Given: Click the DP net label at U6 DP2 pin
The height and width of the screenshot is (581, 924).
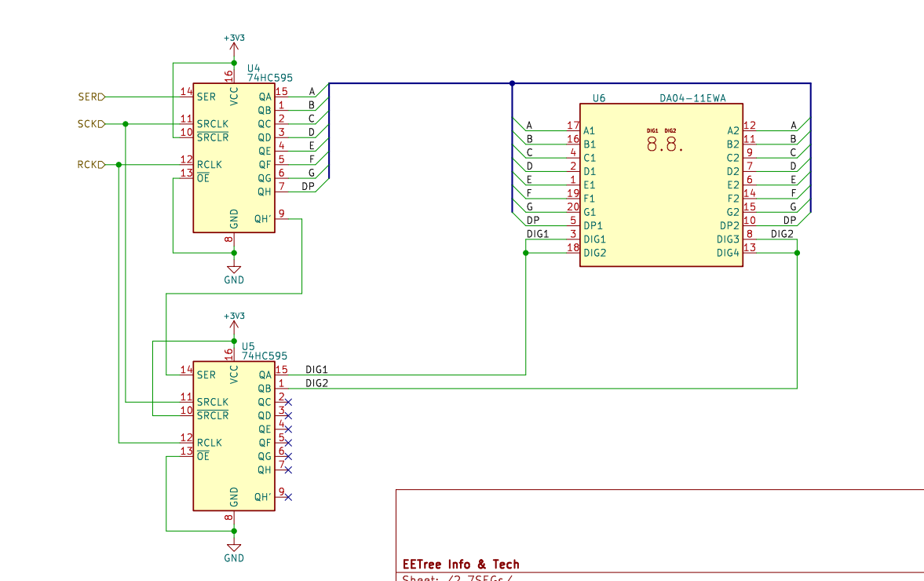Looking at the screenshot, I should click(x=790, y=220).
